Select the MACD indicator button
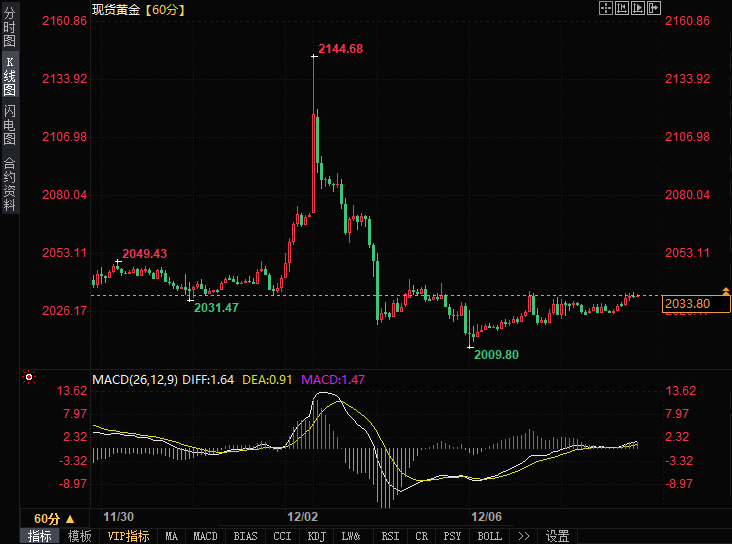 tap(205, 536)
